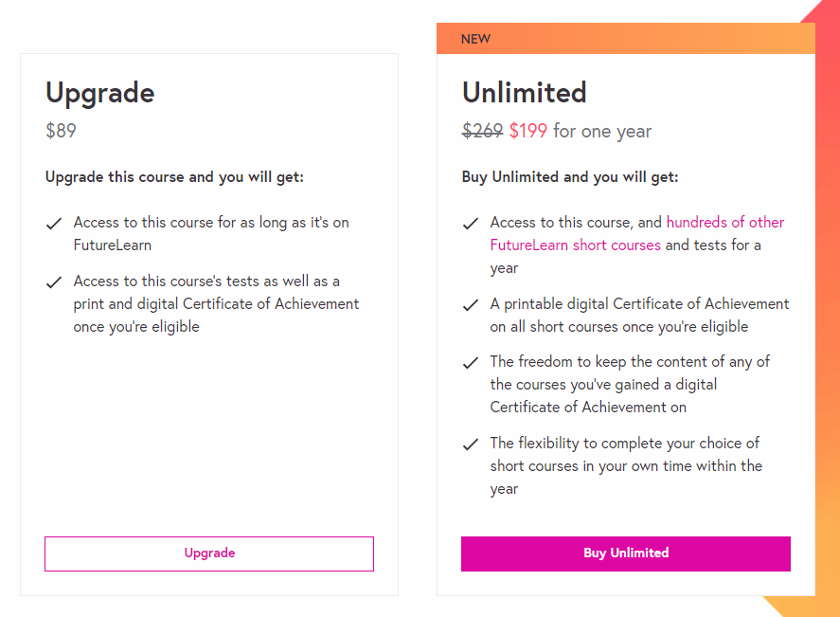Click 'Upgrade this course and you will get' text
Viewport: 840px width, 617px height.
174,177
